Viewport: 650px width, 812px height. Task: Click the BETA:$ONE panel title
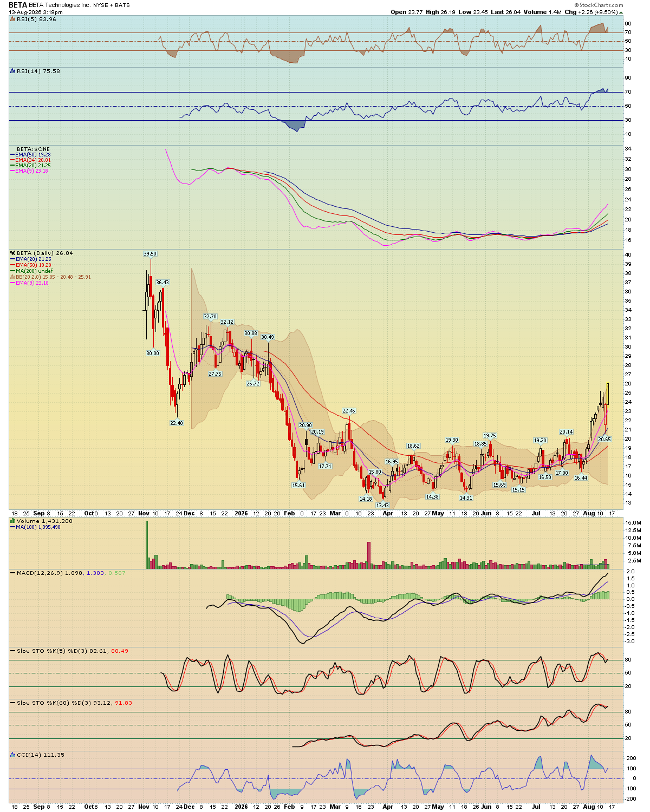(x=33, y=149)
